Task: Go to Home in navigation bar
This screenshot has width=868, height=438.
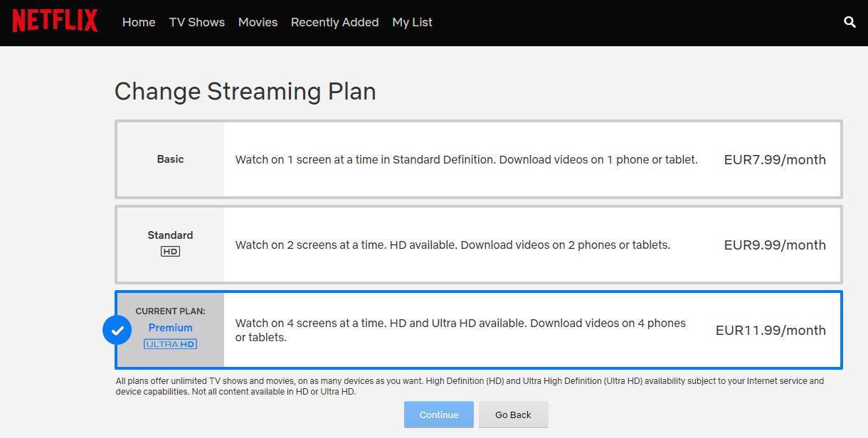Action: pos(139,22)
